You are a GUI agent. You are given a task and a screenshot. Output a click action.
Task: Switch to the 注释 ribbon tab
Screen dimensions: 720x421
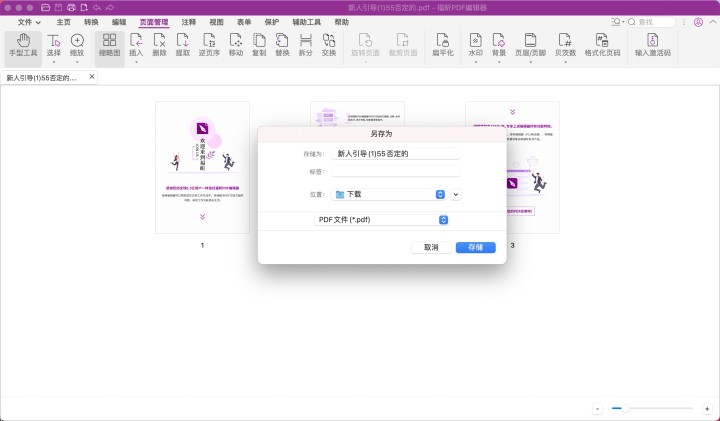(189, 21)
